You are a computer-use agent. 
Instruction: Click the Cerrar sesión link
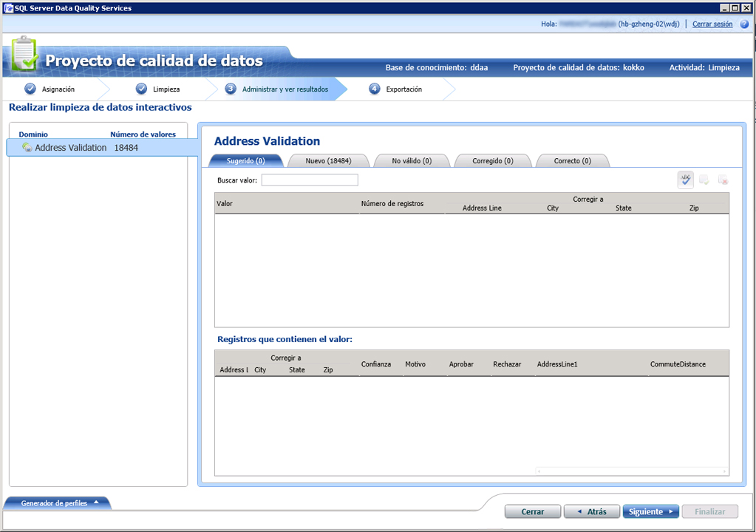coord(712,23)
